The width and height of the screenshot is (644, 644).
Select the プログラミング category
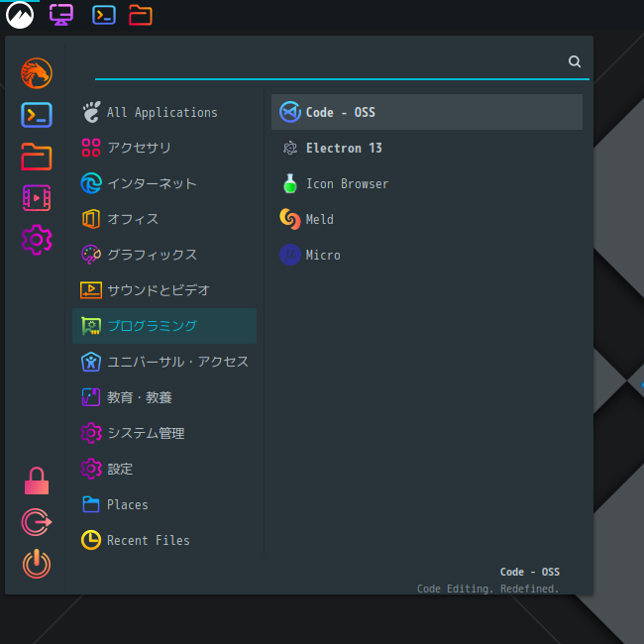tap(164, 326)
